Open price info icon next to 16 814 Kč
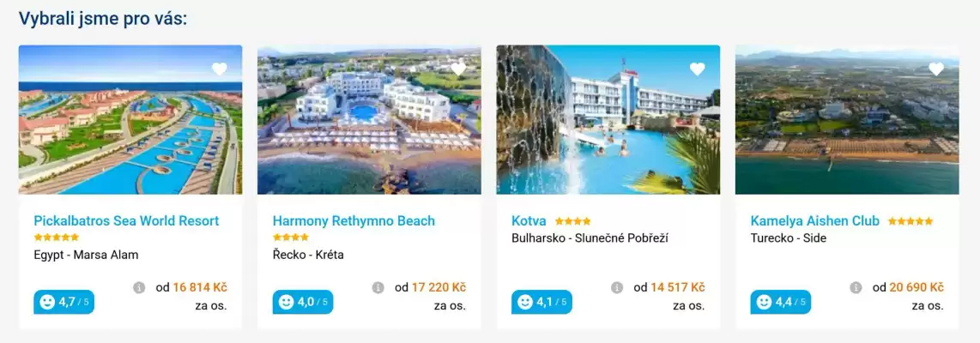 (x=139, y=287)
